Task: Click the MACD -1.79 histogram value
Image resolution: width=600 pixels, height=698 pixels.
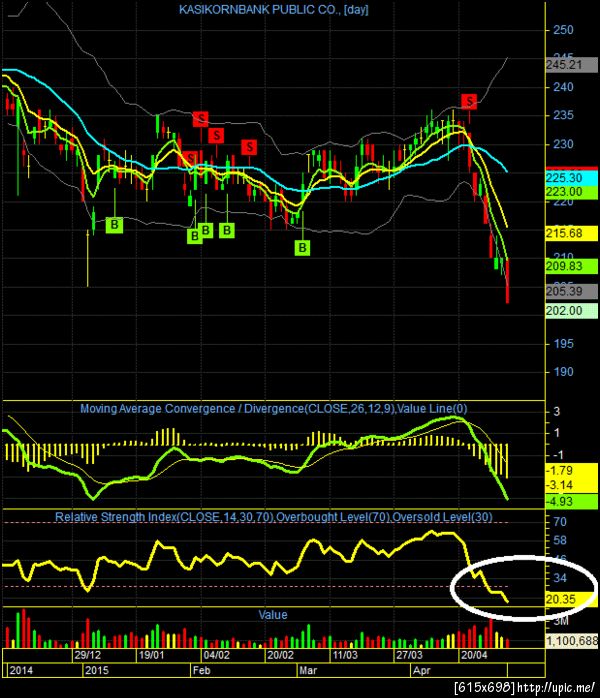Action: click(x=572, y=471)
